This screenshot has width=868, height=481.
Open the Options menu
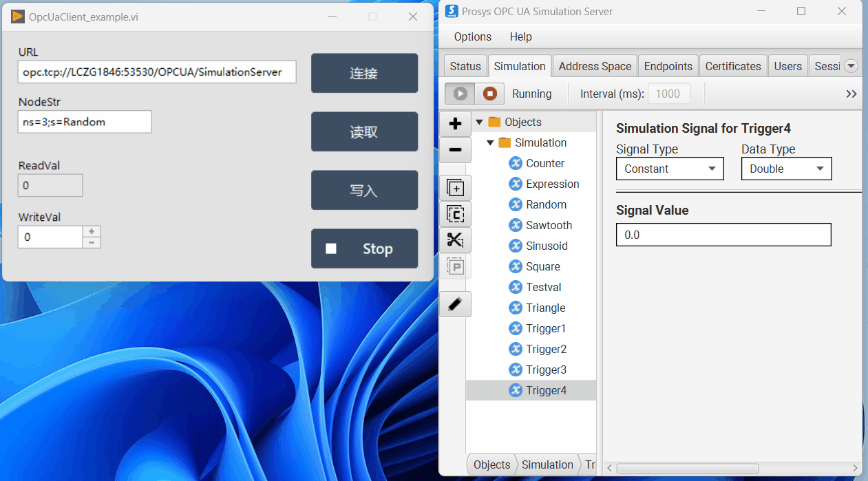pyautogui.click(x=473, y=36)
